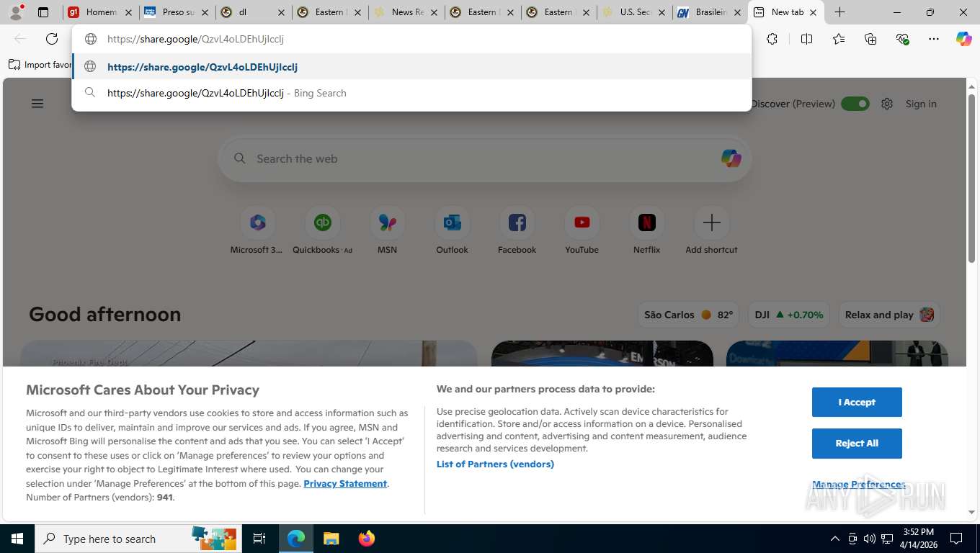Click I Accept on the privacy banner
This screenshot has width=980, height=553.
click(x=857, y=402)
